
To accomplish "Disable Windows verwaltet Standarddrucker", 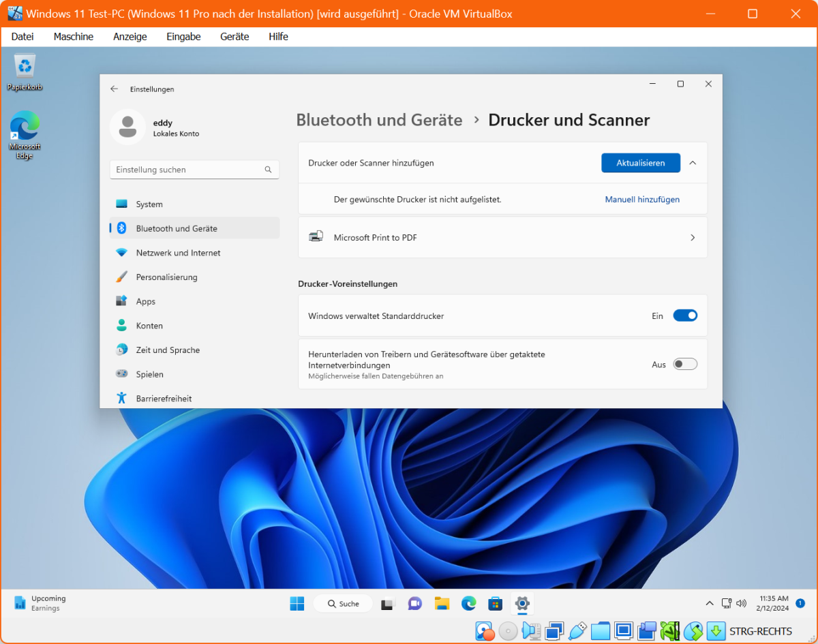I will tap(685, 315).
